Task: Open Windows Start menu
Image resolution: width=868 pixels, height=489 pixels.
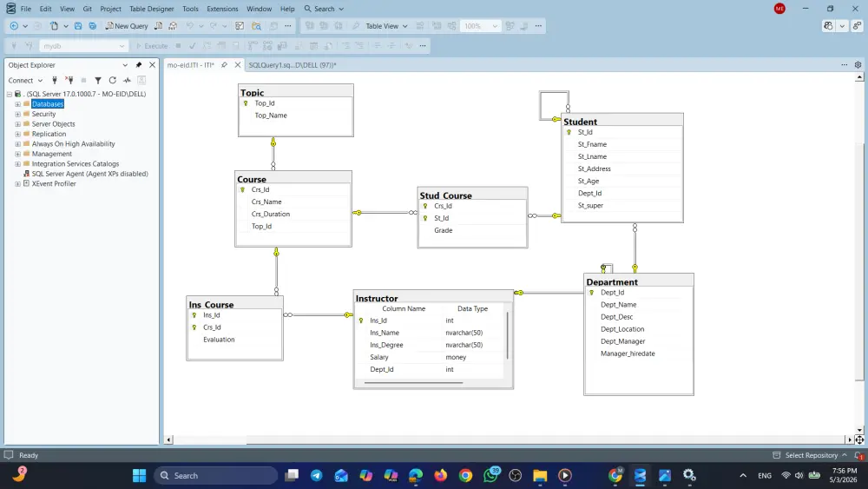Action: point(140,476)
